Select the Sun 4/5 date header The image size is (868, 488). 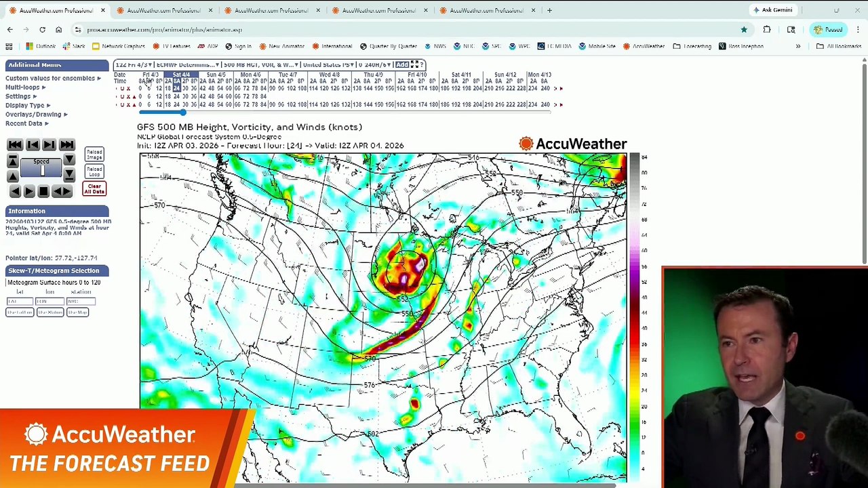coord(216,75)
